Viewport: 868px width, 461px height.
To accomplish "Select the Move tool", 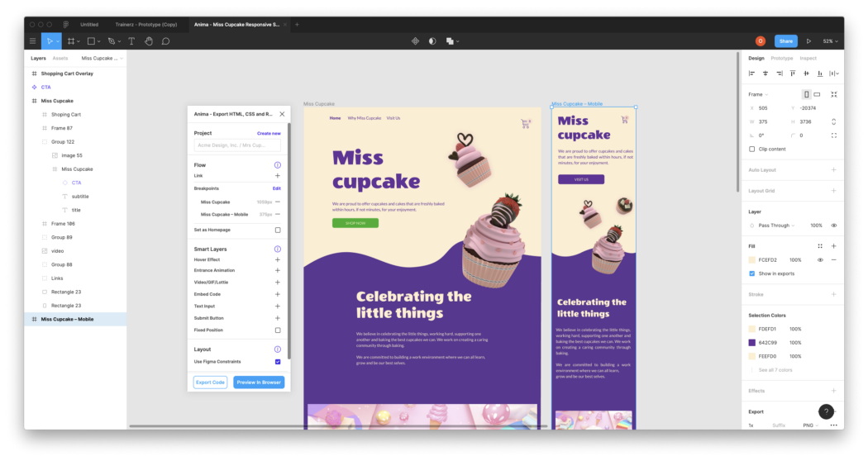I will pyautogui.click(x=50, y=41).
